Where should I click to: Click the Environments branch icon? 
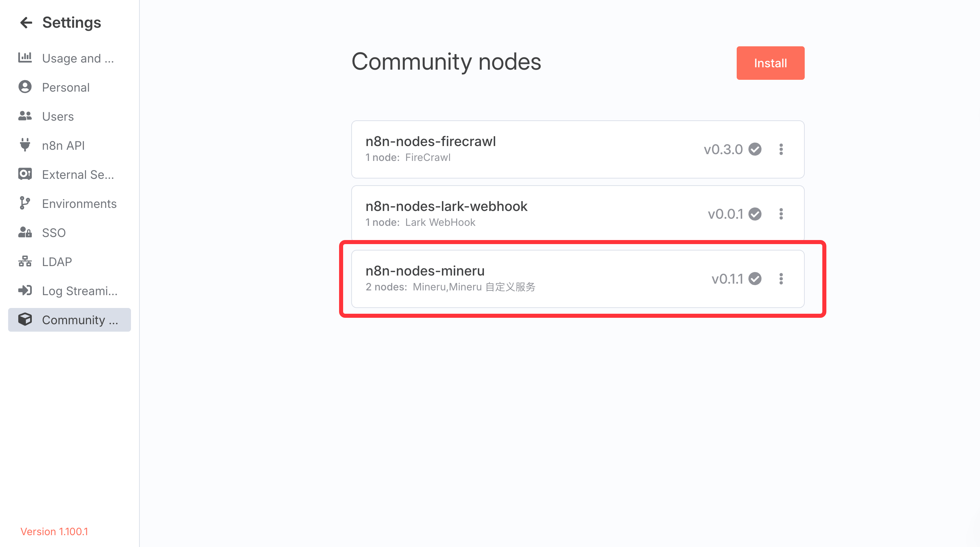click(x=25, y=204)
